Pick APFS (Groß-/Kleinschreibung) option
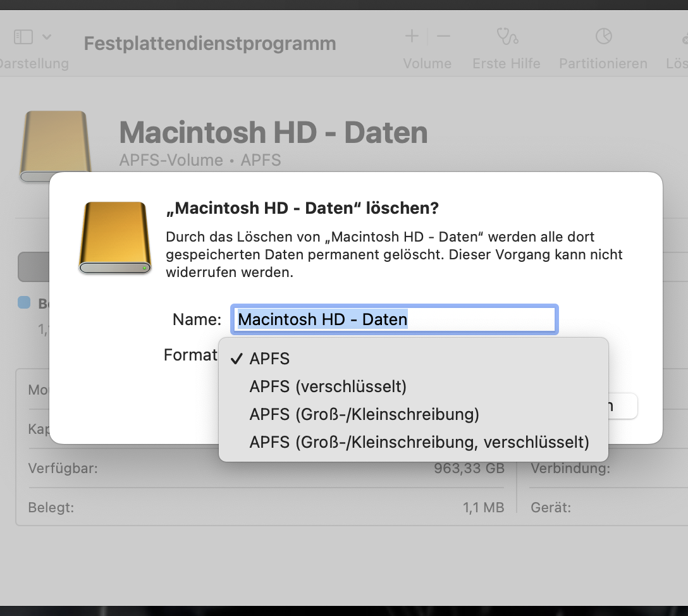Screen dimensions: 688x616 click(x=414, y=414)
